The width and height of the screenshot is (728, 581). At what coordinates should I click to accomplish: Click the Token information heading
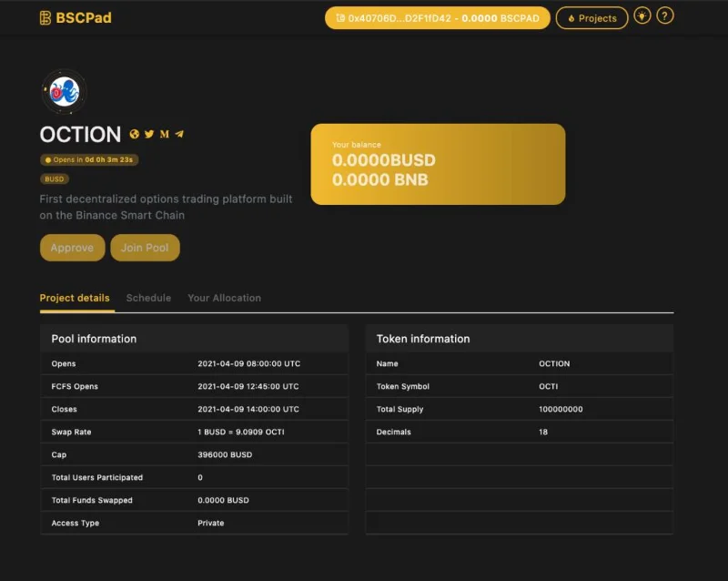423,339
